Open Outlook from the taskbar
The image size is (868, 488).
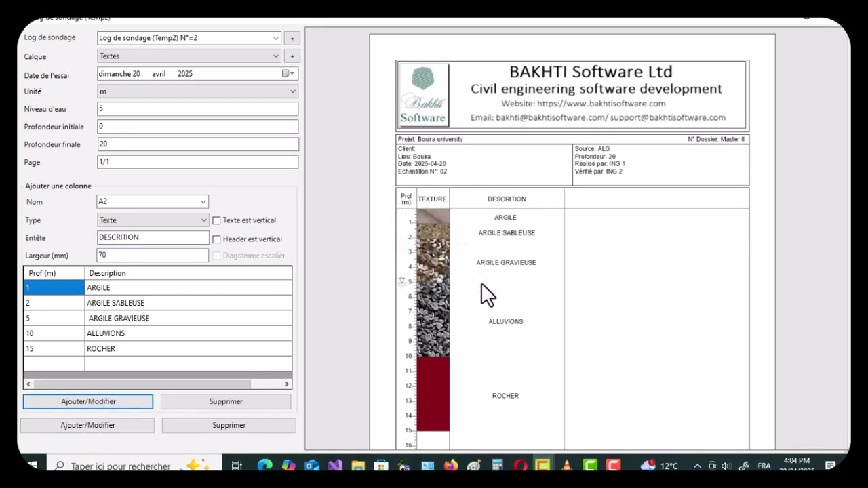point(312,466)
